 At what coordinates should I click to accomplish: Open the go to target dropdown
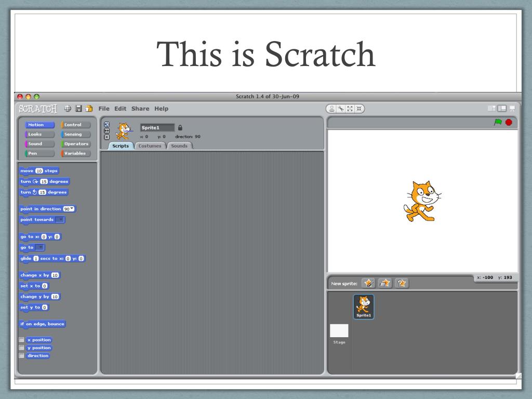[x=39, y=247]
